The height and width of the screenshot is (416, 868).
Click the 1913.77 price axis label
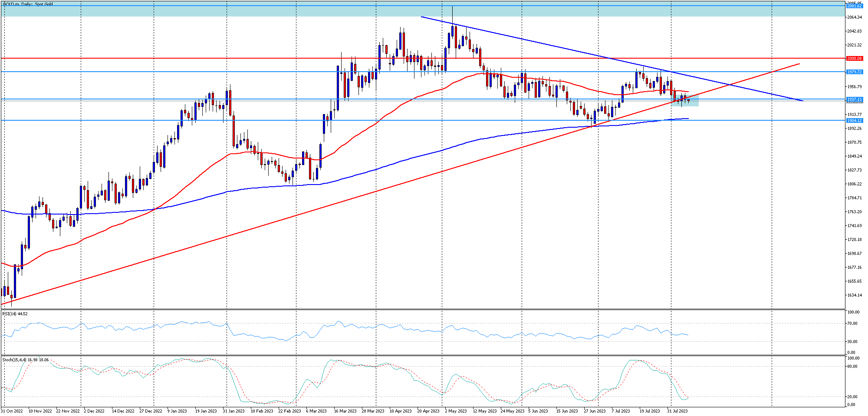(855, 115)
